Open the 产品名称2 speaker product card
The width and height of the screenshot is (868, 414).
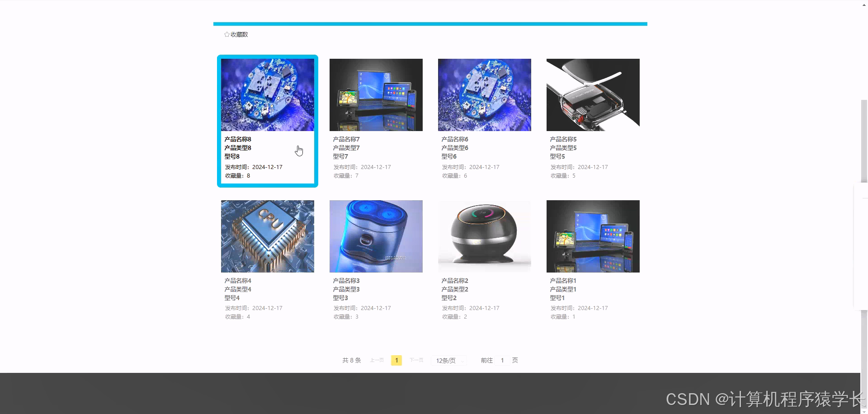click(484, 236)
